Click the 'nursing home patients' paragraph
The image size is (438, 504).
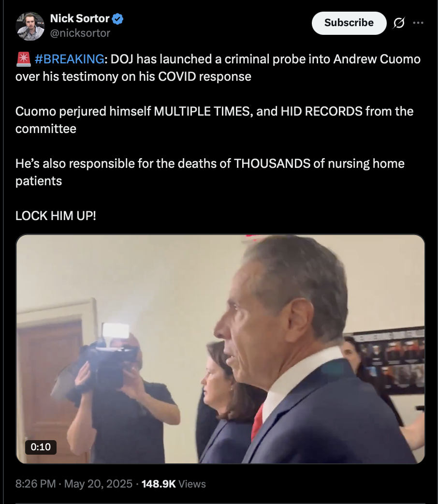point(210,172)
